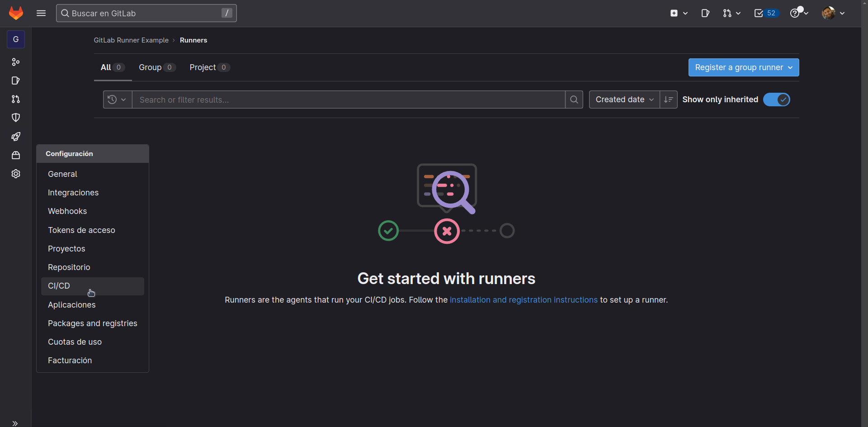Click the Runners breadcrumb text
868x427 pixels.
pos(193,40)
